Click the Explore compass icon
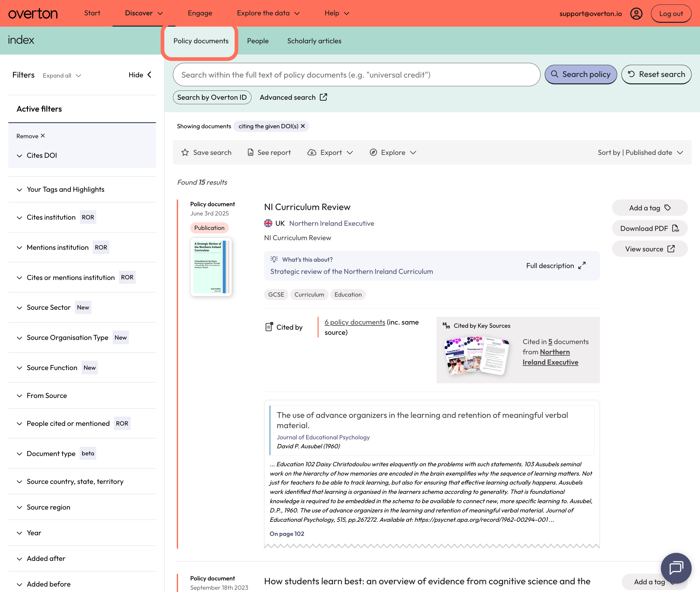Screen dimensions: 700x592 [373, 152]
